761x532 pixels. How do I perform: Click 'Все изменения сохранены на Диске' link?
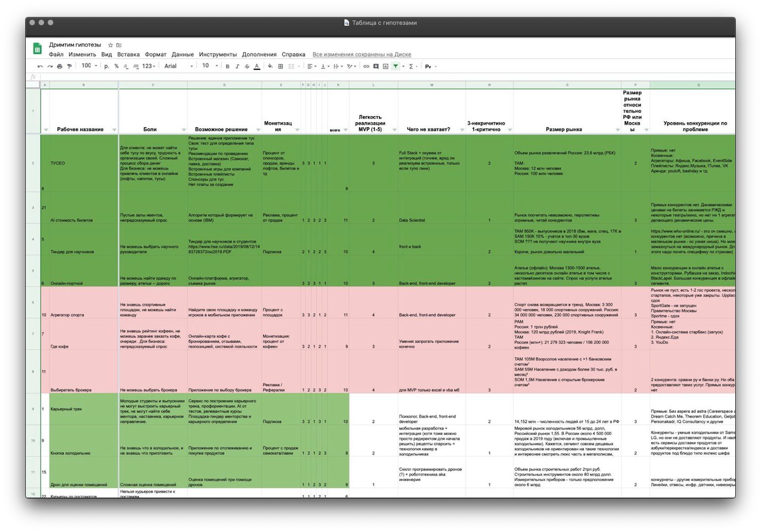361,55
